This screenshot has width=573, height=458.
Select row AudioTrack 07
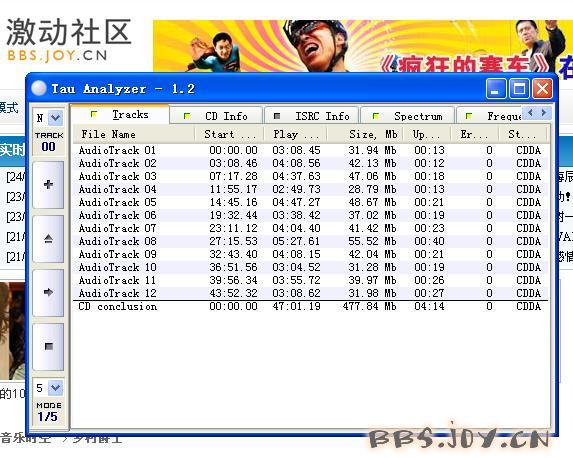[x=311, y=228]
